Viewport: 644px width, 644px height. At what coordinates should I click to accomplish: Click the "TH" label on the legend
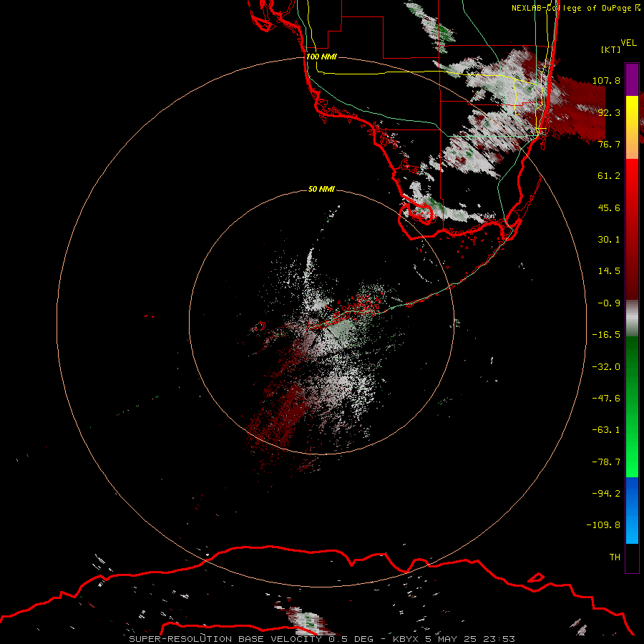click(615, 557)
